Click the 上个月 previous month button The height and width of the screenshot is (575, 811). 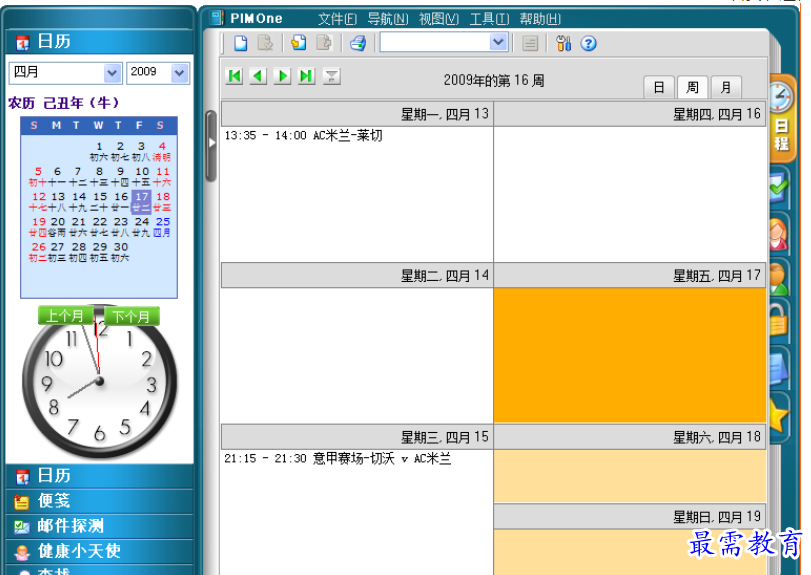65,316
